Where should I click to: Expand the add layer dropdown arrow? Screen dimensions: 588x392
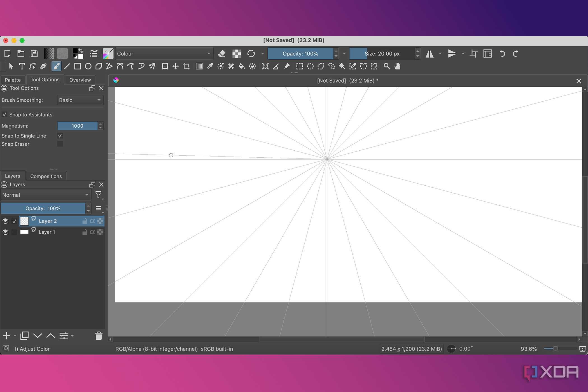(x=15, y=336)
